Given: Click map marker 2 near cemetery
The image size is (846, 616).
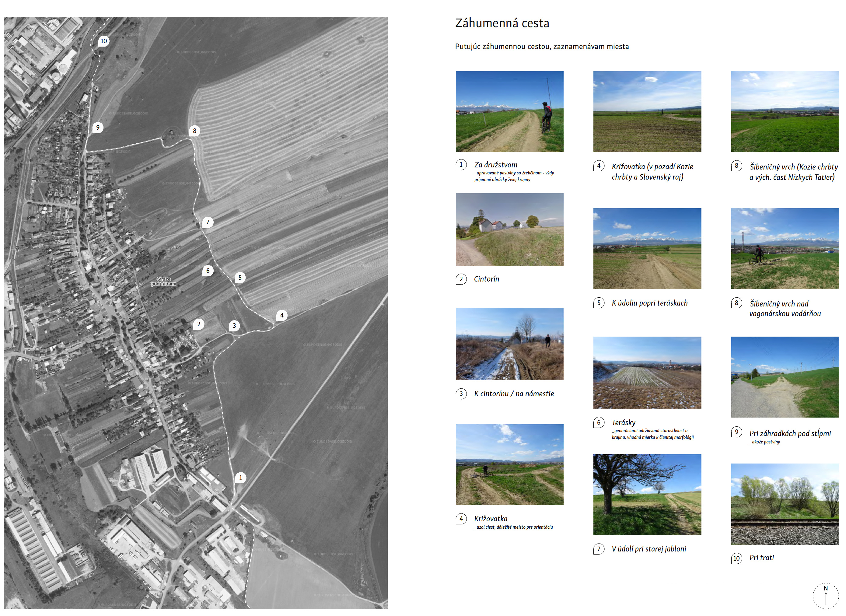Looking at the screenshot, I should pos(198,324).
